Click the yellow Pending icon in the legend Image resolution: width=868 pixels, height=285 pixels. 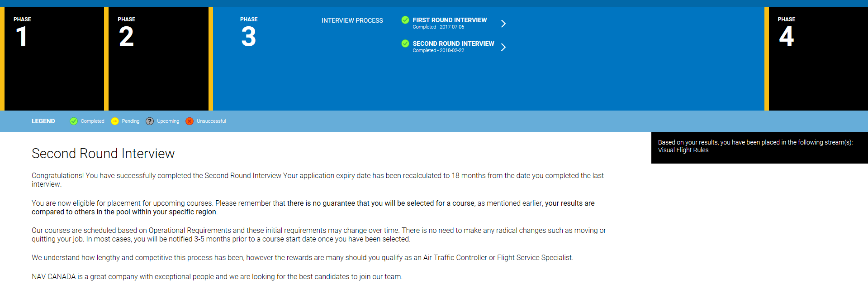coord(115,121)
